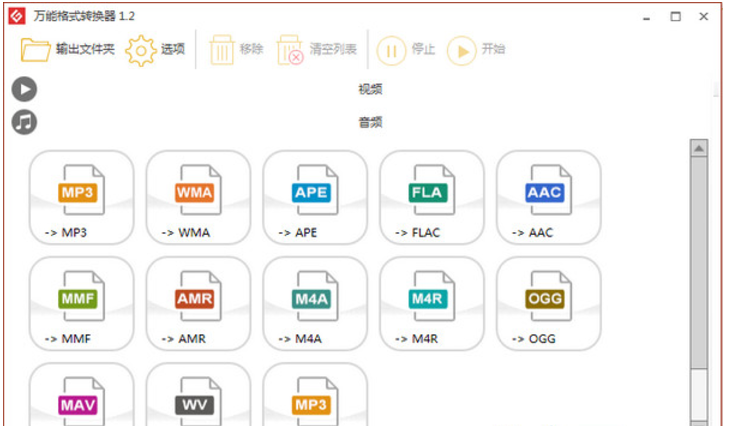
Task: Choose the WMA output format icon
Action: (198, 197)
